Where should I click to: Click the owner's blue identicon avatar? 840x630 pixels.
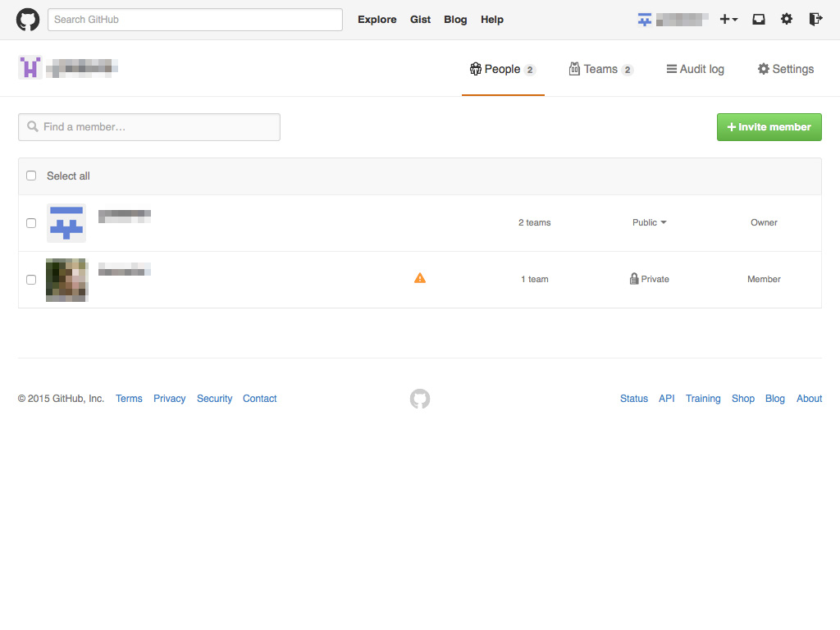tap(66, 223)
